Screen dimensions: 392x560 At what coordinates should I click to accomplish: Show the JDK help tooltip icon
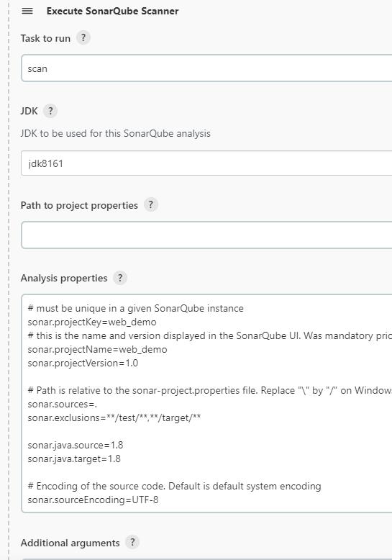point(50,111)
